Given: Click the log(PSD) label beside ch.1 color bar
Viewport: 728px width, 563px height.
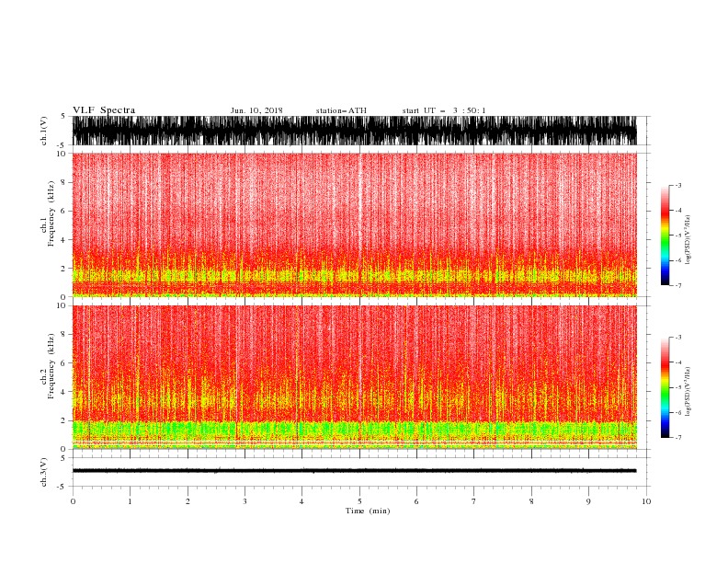Looking at the screenshot, I should tap(688, 240).
